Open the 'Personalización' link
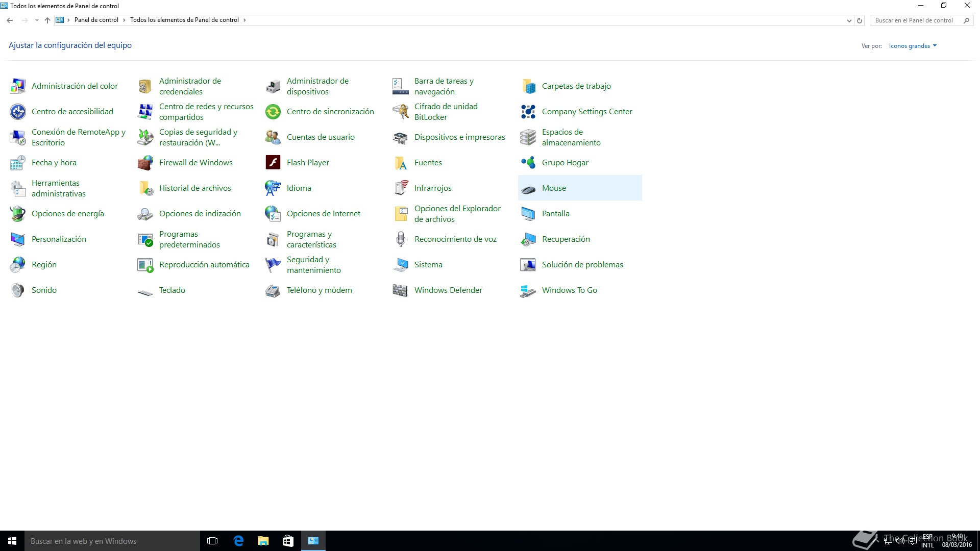Image resolution: width=980 pixels, height=551 pixels. [x=59, y=239]
